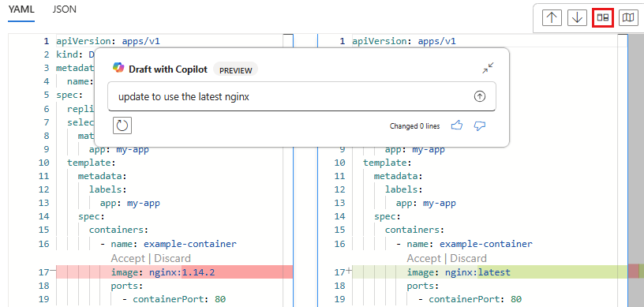Click '- containerPort: 80' in right pane
The image size is (644, 307).
pyautogui.click(x=470, y=299)
